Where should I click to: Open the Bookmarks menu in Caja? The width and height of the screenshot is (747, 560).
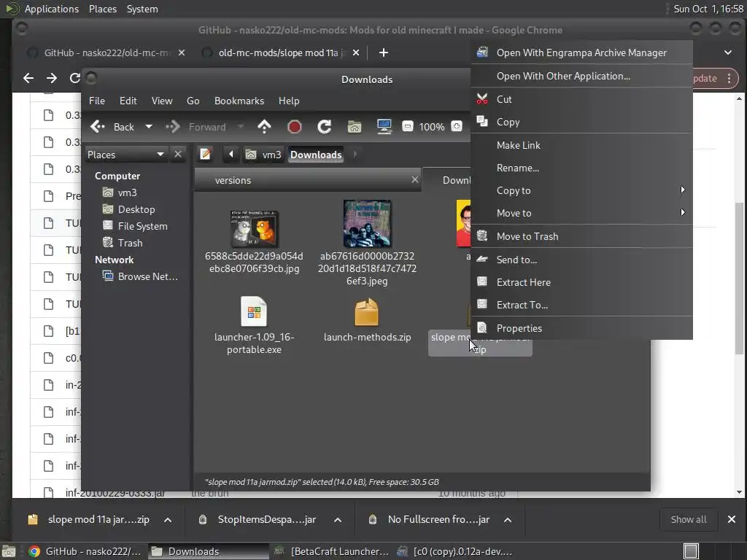tap(239, 101)
